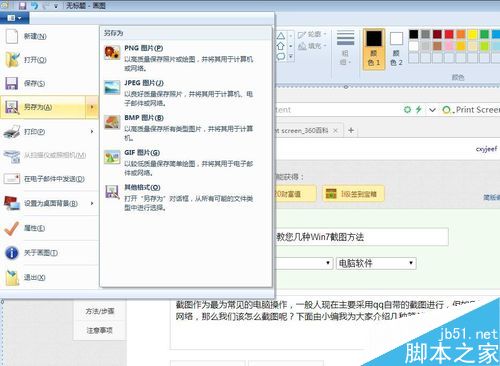Click the printer icon for 打印(P)

(x=12, y=132)
